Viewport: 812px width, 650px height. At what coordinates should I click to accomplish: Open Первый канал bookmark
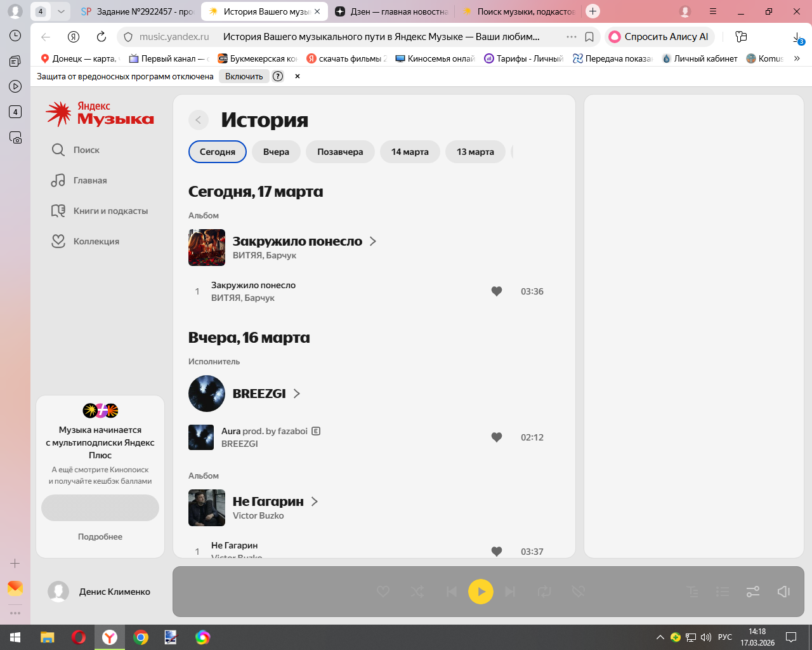tap(169, 58)
